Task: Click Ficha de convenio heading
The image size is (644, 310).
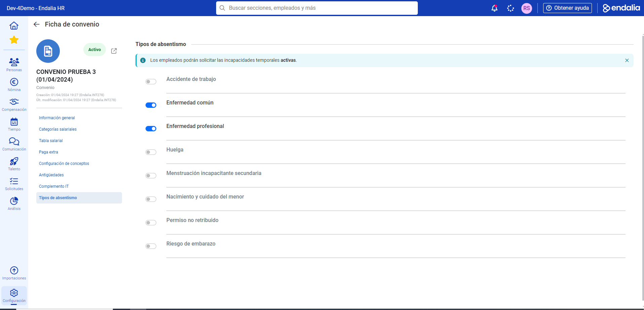Action: click(72, 24)
